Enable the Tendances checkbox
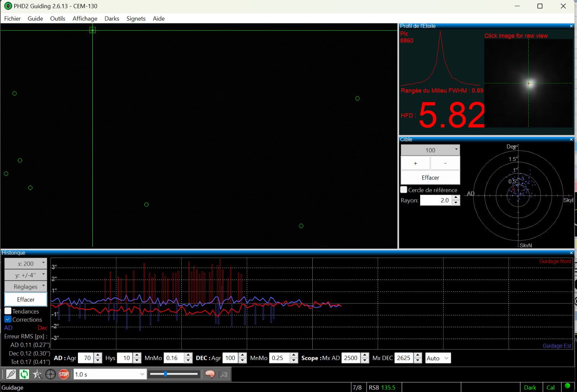 tap(8, 311)
